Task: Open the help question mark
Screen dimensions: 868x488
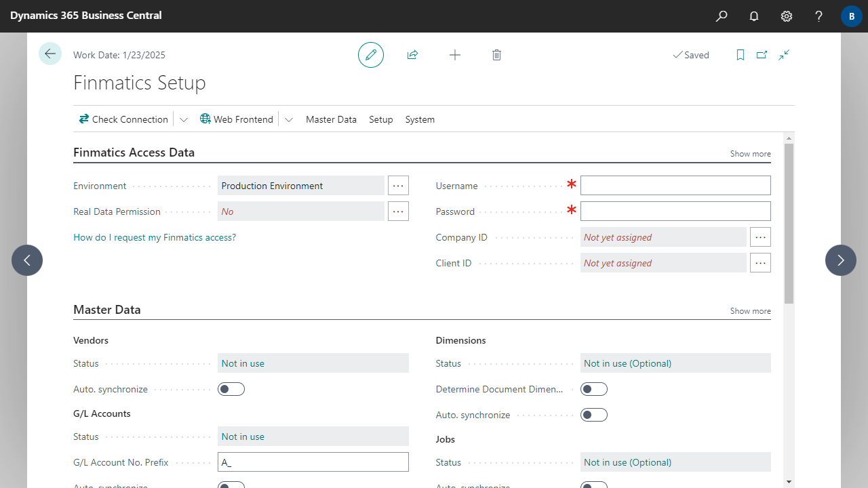Action: click(x=819, y=16)
